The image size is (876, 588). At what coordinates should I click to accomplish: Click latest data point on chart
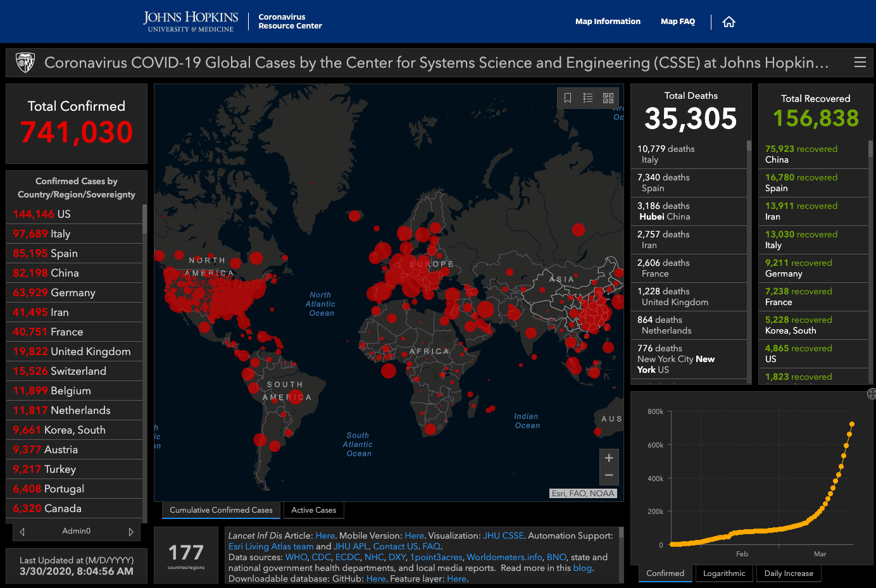click(x=852, y=424)
